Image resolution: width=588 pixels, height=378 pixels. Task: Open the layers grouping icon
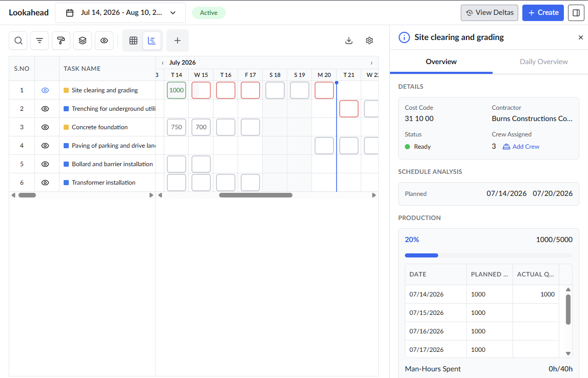pyautogui.click(x=83, y=41)
